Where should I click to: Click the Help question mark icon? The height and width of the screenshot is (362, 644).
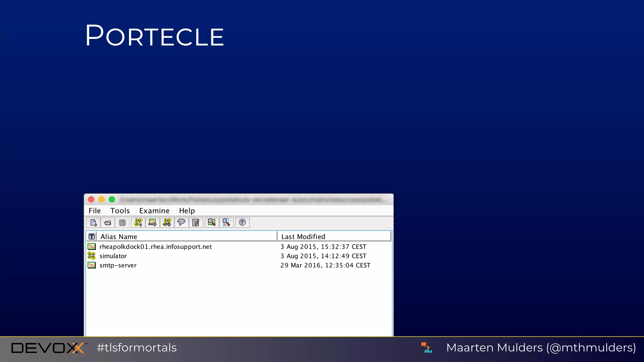pos(242,223)
